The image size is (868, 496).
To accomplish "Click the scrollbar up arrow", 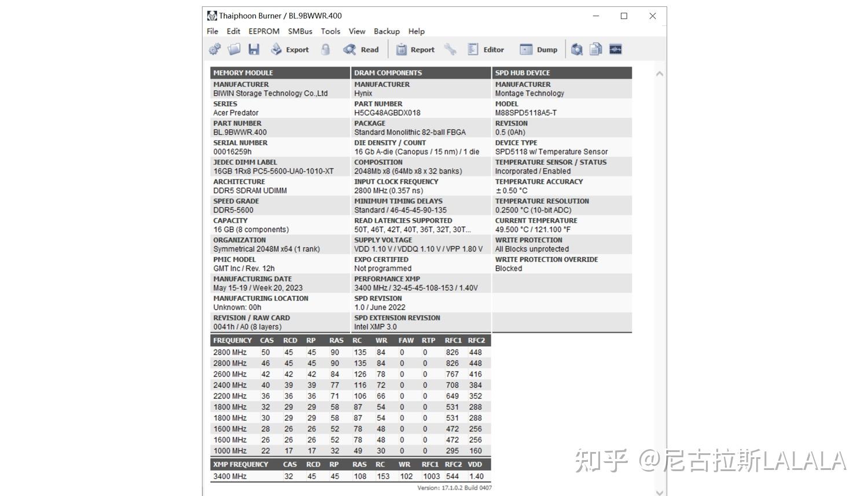I will pos(659,74).
